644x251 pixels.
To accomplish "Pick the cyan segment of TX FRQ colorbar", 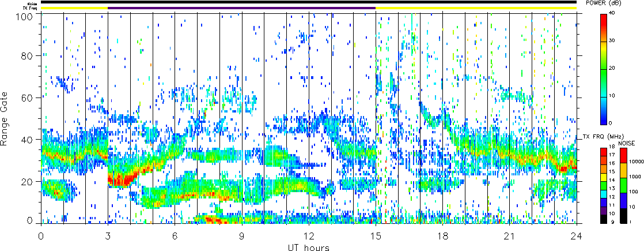I will tap(604, 194).
